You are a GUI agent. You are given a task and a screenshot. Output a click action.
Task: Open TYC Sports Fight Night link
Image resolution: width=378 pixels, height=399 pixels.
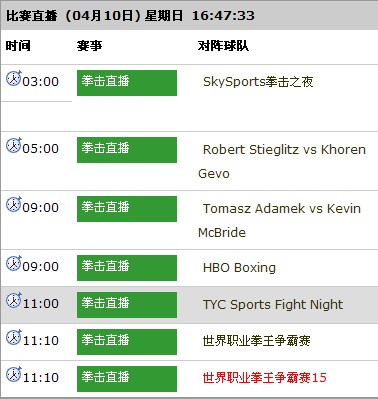click(273, 305)
